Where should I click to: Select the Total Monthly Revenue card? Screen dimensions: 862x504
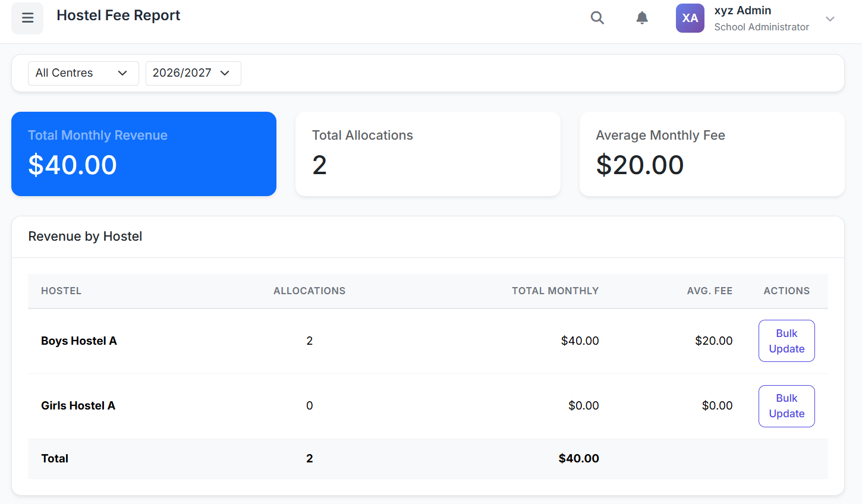point(143,154)
